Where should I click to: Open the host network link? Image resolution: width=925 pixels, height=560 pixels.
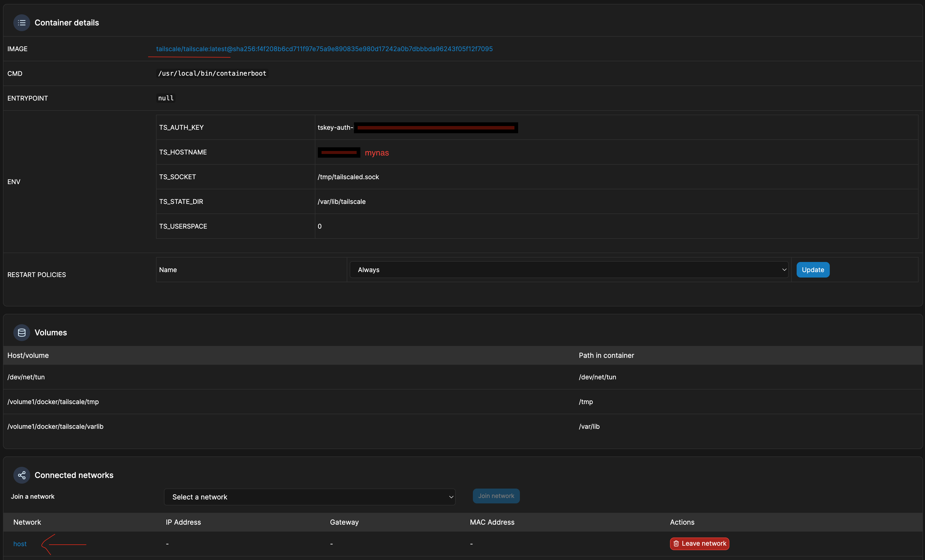pyautogui.click(x=20, y=543)
